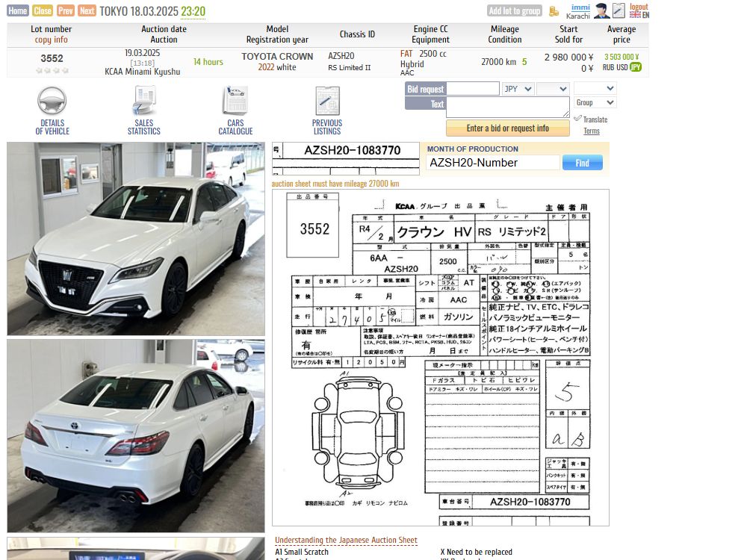Go to Prev lot
747x560 pixels.
click(65, 10)
